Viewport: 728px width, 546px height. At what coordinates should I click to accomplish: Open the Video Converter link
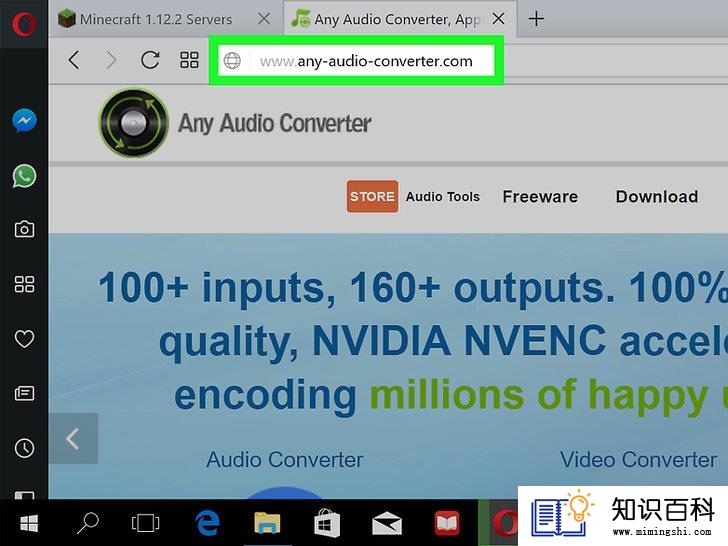(638, 460)
